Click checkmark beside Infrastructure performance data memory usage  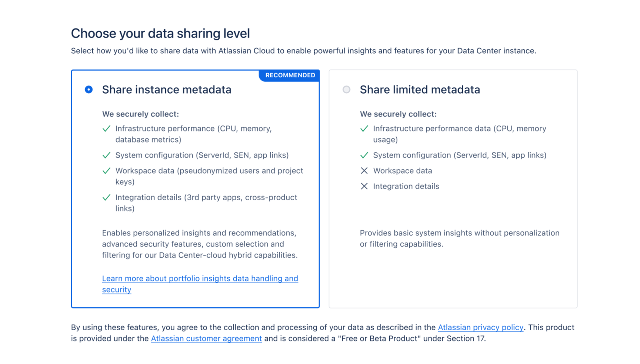[x=364, y=128]
